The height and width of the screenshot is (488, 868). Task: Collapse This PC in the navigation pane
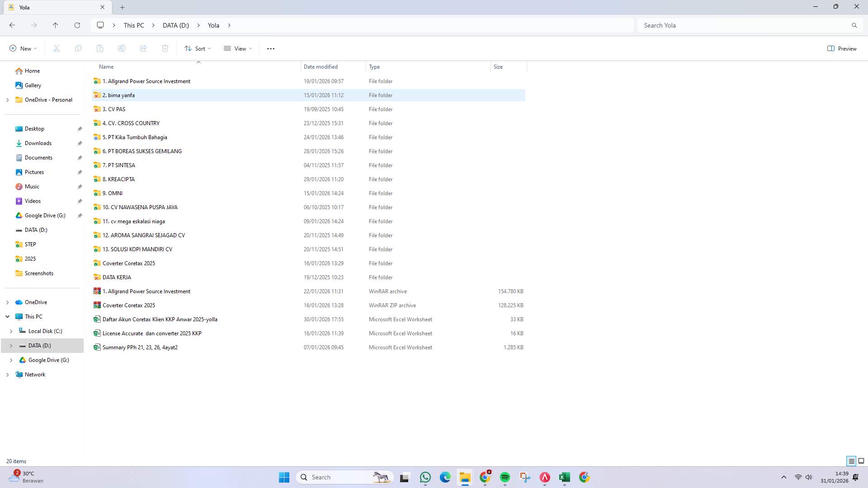coord(7,316)
